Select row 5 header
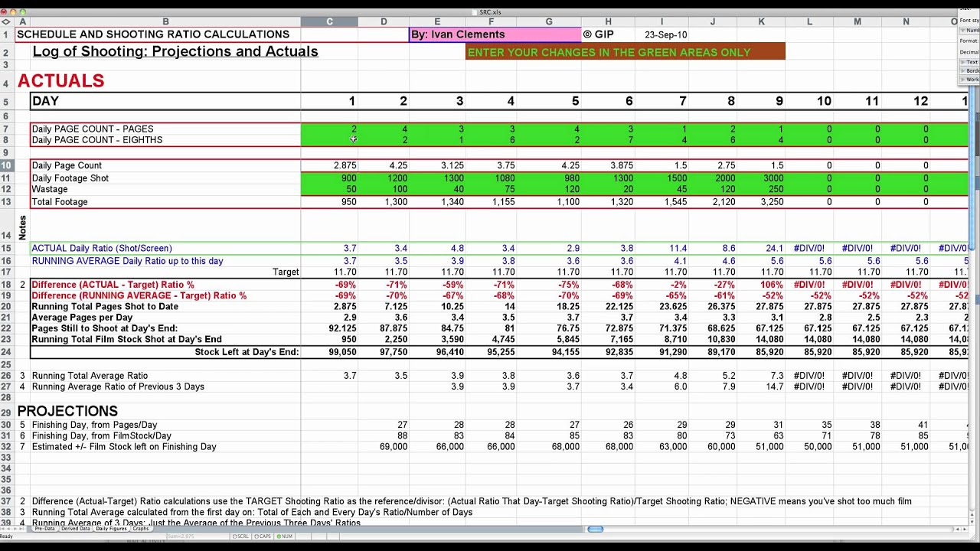Screen dimensions: 980x551 6,101
